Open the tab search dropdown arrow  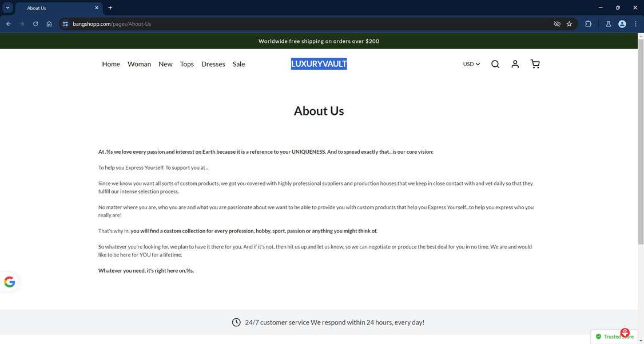point(7,7)
